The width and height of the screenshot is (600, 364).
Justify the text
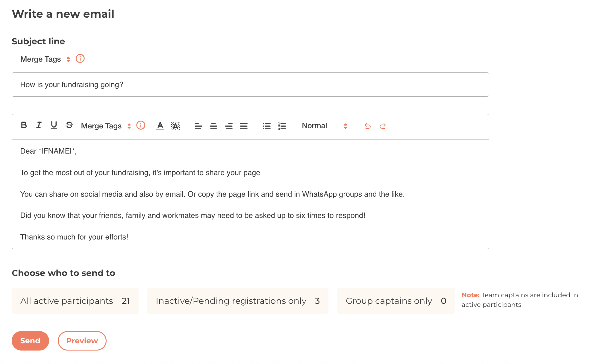[x=244, y=126]
